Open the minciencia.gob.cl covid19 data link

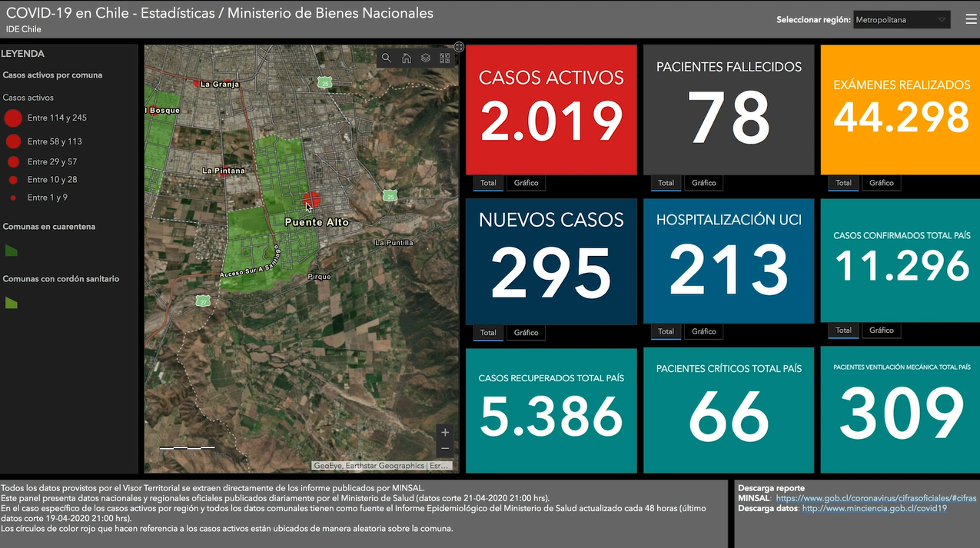[x=874, y=508]
